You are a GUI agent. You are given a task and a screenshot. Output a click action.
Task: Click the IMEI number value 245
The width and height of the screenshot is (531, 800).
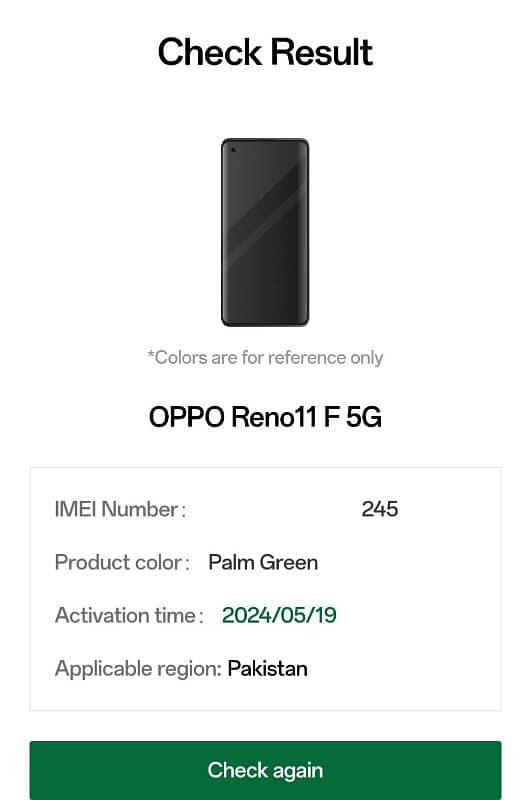coord(380,509)
